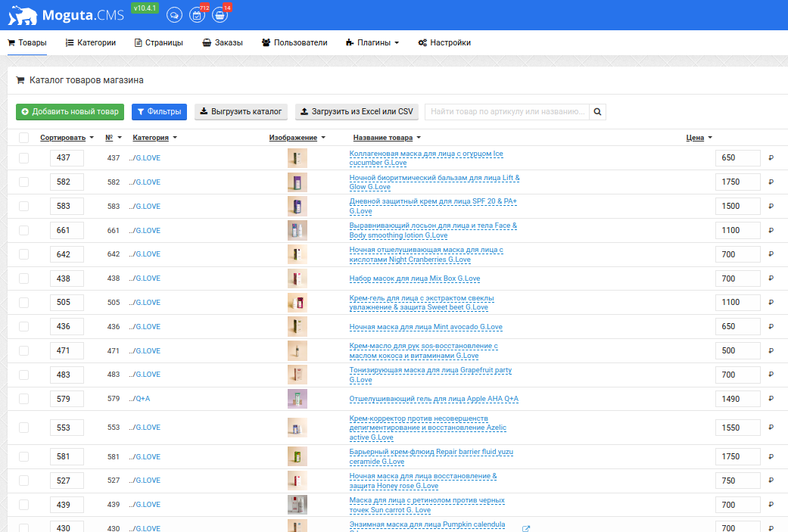
Task: Tick the checkbox for product 437
Action: tap(23, 157)
